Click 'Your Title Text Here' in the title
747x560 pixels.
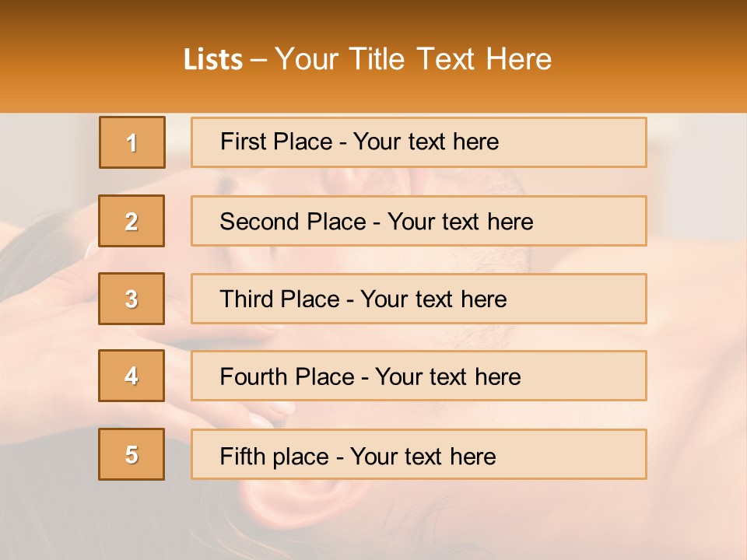click(413, 60)
